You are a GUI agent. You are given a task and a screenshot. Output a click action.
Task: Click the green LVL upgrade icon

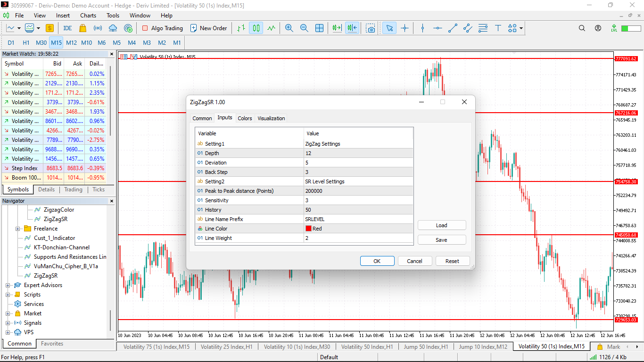click(614, 28)
